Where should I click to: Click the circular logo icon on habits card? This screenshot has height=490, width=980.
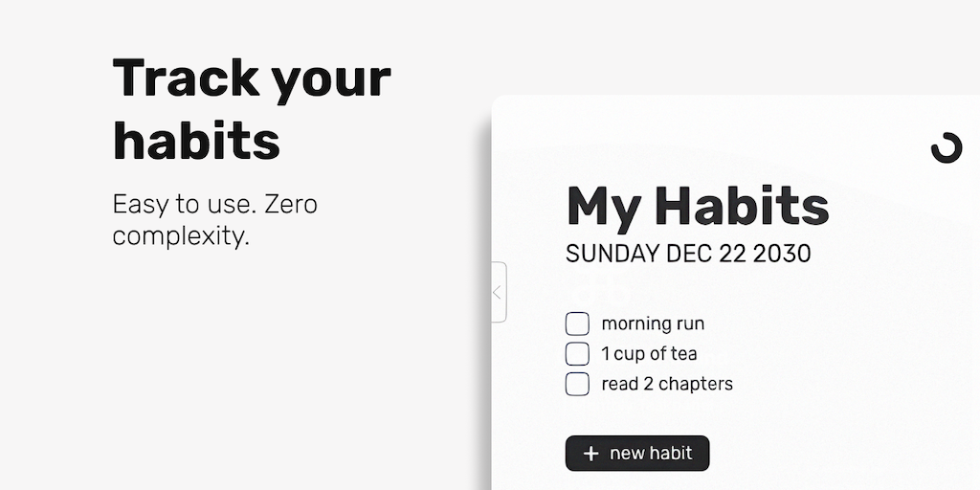946,148
